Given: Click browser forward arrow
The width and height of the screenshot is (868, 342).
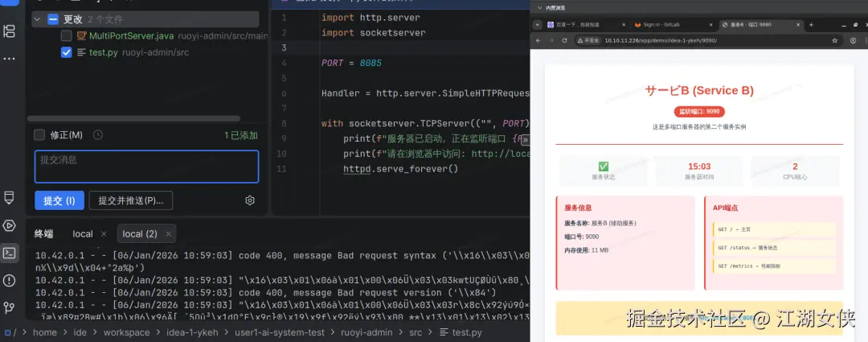Looking at the screenshot, I should [551, 40].
